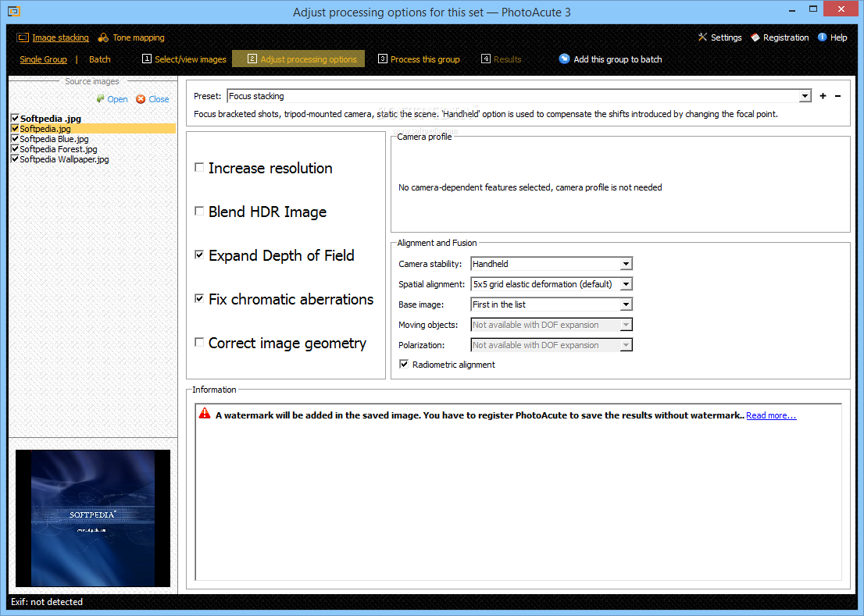The height and width of the screenshot is (616, 864).
Task: Select Softpedia Blue.jpg in source list
Action: (x=54, y=139)
